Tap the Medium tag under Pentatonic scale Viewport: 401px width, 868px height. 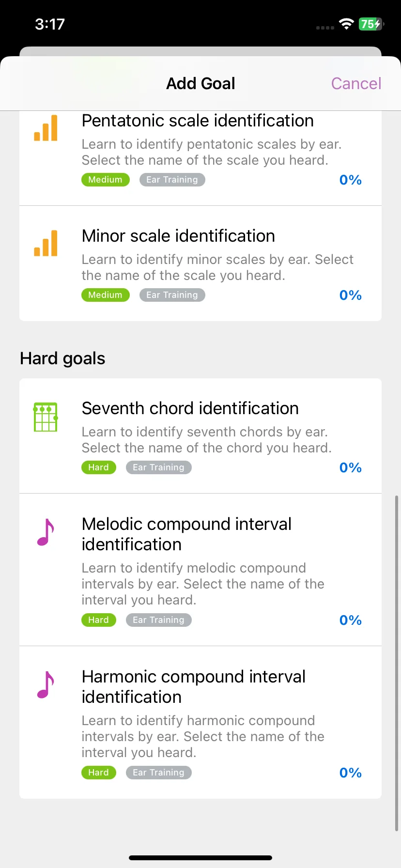tap(106, 180)
